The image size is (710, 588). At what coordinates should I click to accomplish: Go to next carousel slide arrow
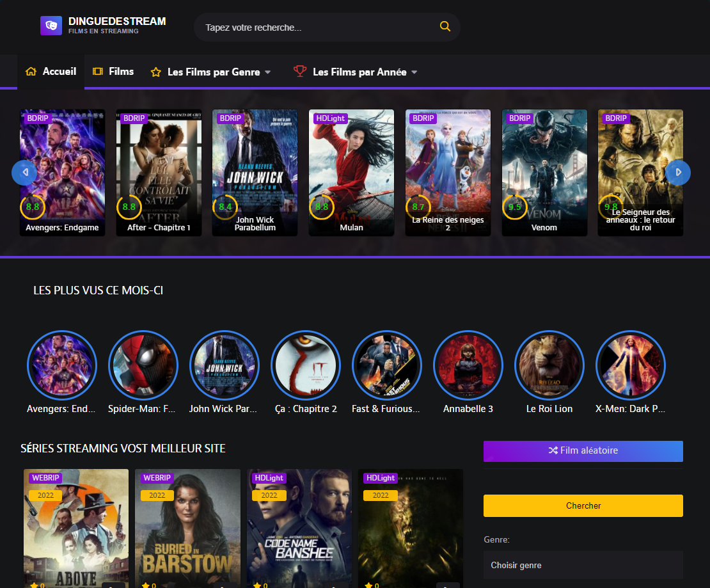coord(678,173)
